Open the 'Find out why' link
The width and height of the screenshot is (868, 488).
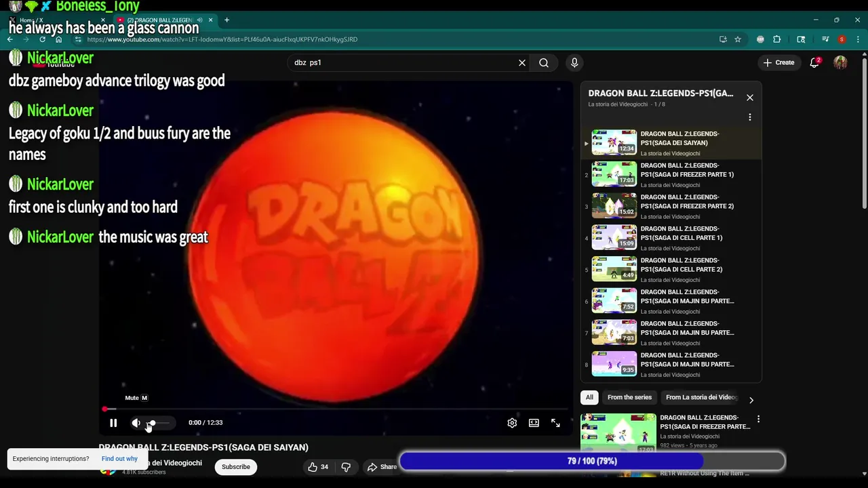[119, 459]
